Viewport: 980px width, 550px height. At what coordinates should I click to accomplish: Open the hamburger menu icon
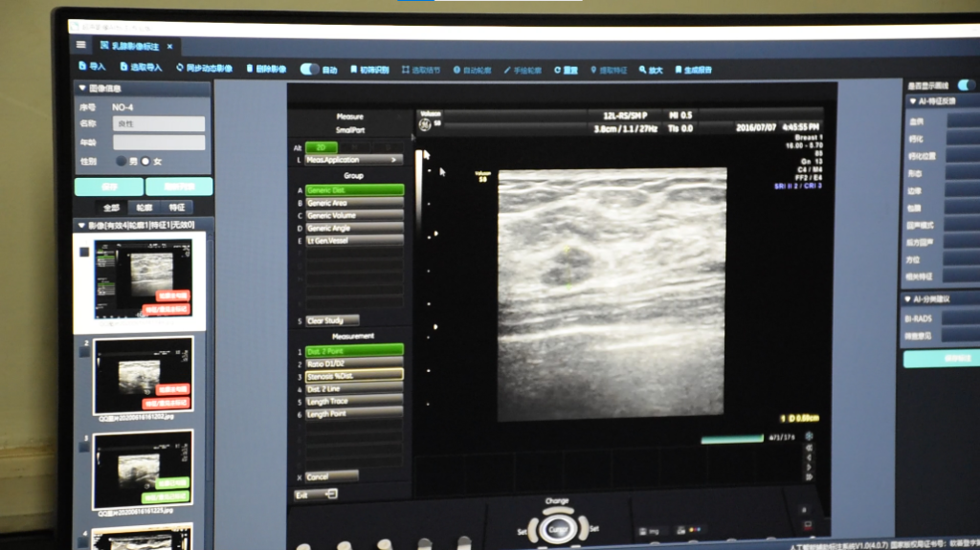click(80, 45)
